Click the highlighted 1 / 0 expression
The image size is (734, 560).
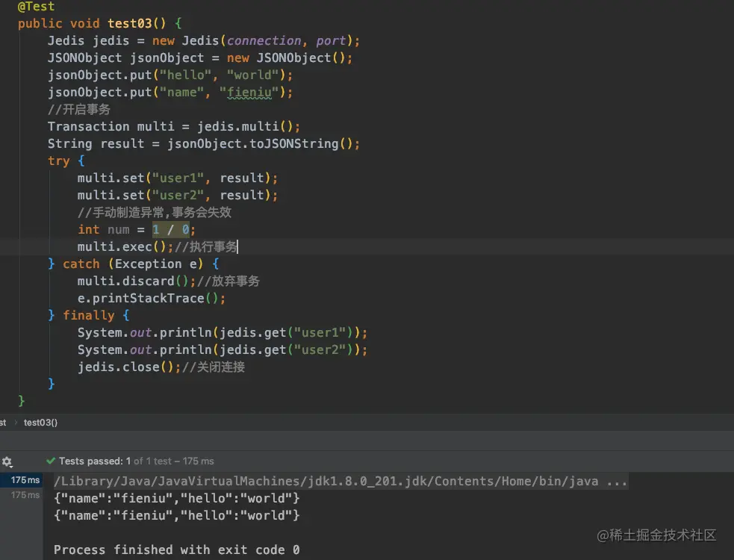click(x=170, y=229)
